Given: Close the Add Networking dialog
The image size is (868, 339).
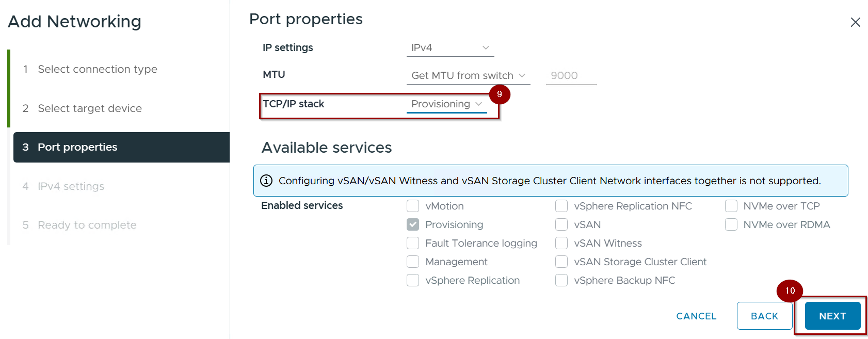Looking at the screenshot, I should [x=855, y=22].
